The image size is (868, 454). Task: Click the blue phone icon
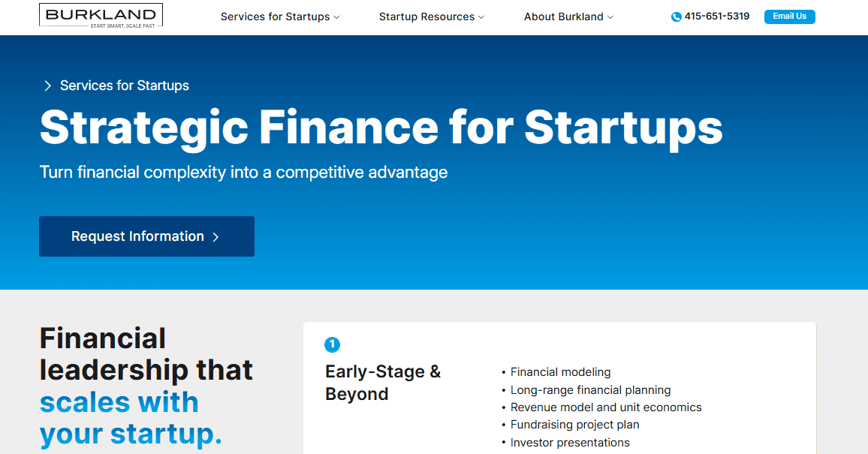[676, 17]
